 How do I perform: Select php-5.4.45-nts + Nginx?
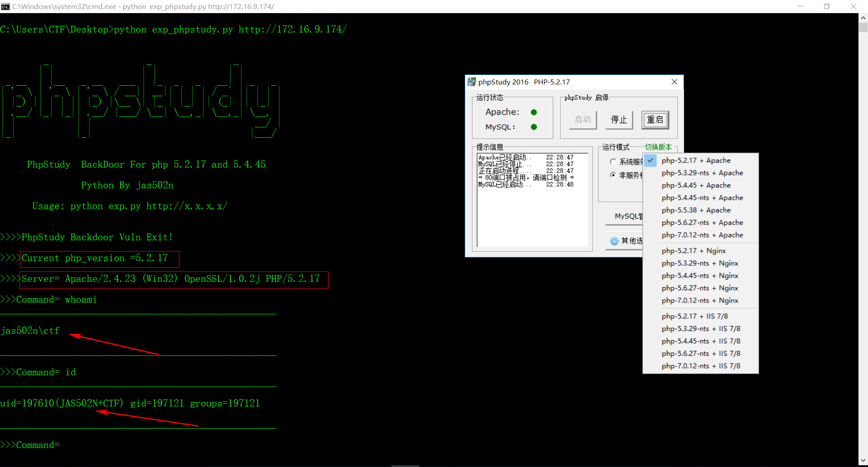click(701, 276)
